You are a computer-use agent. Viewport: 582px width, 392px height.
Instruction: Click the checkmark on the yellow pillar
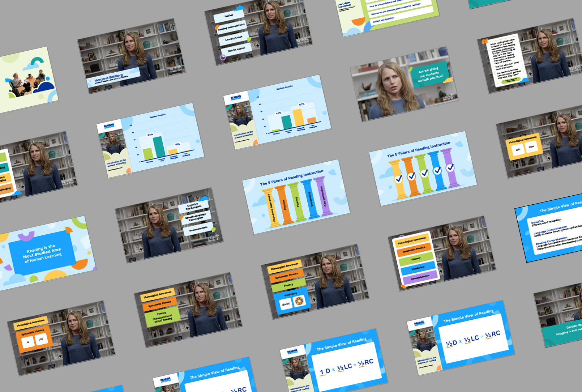tap(398, 179)
